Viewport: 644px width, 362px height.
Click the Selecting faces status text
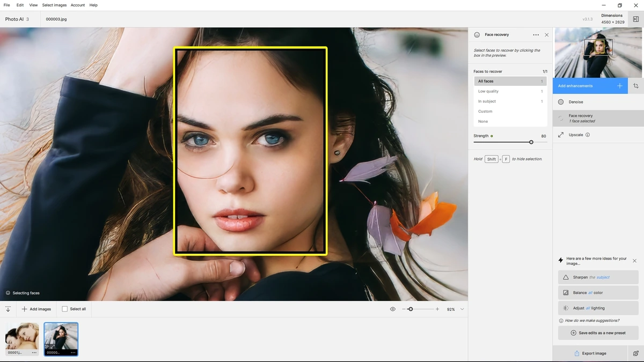[26, 293]
